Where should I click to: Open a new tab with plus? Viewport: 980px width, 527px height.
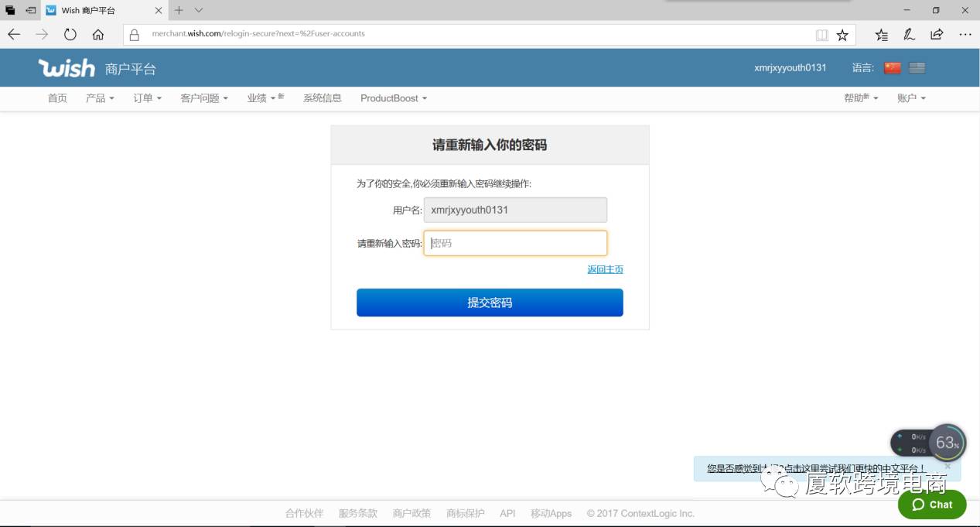(x=179, y=10)
